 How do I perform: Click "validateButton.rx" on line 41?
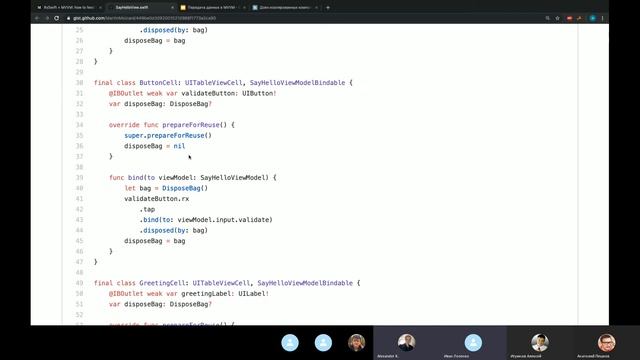point(156,199)
